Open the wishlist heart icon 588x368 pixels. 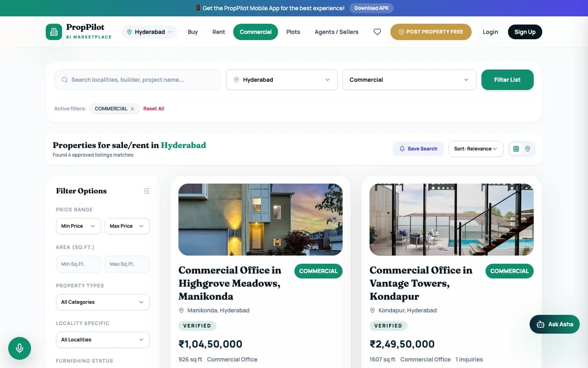coord(377,32)
